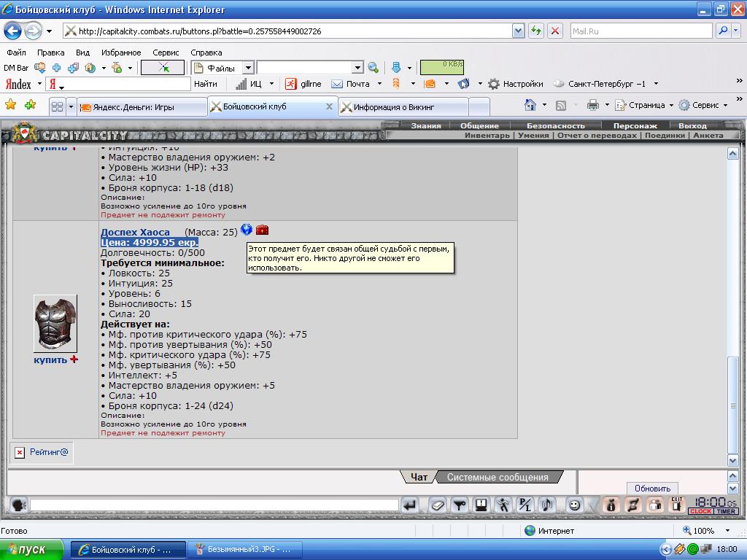
Task: Toggle the chat sound note icon
Action: click(x=547, y=505)
